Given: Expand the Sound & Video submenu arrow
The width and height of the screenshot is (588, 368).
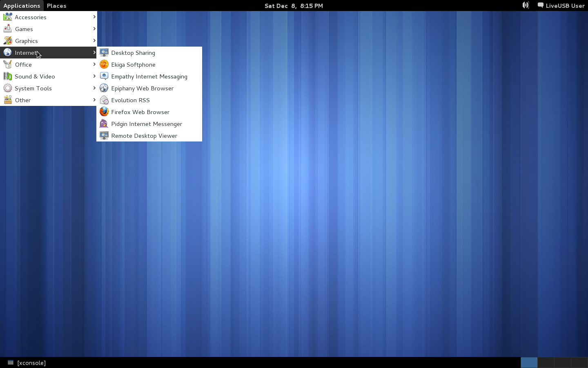Looking at the screenshot, I should point(94,76).
